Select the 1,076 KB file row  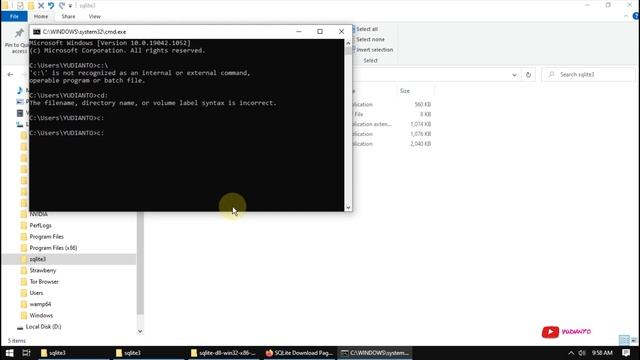[x=392, y=134]
